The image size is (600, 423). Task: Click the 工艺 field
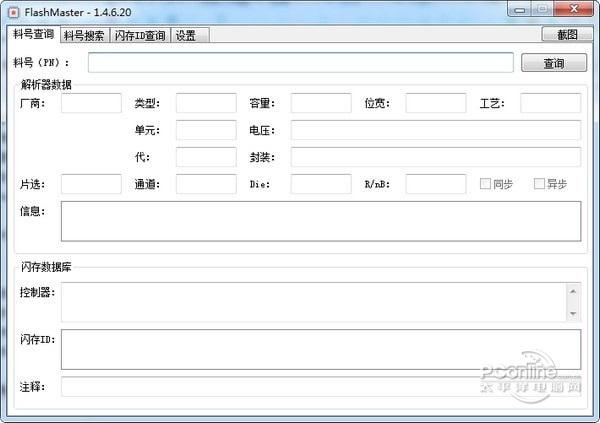point(551,103)
